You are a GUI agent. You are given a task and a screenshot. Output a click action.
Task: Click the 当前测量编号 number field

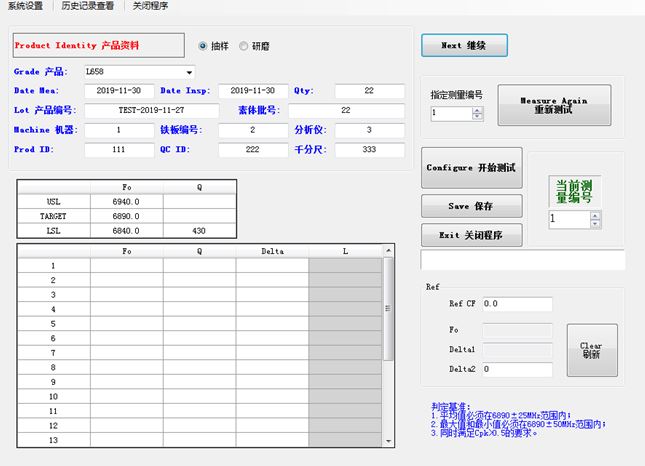pyautogui.click(x=569, y=219)
